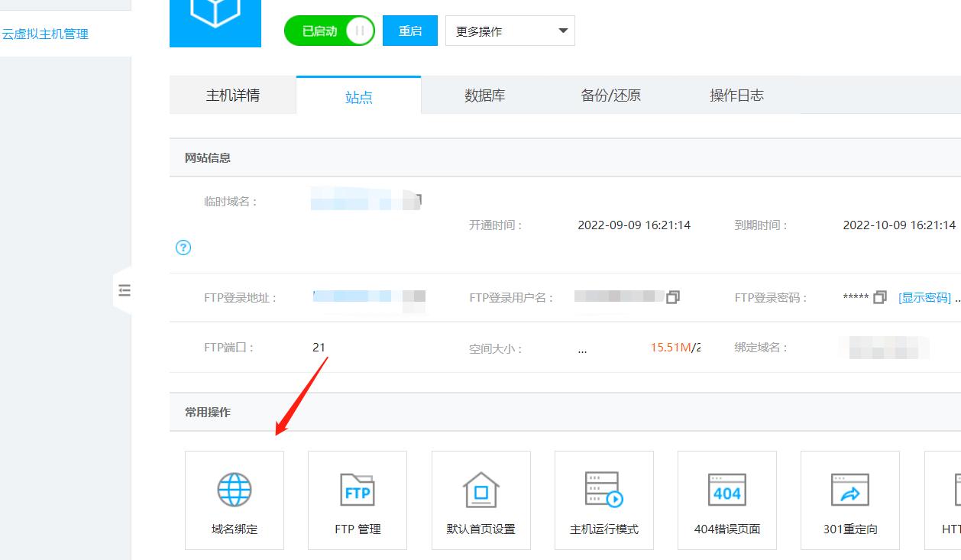Viewport: 961px width, 560px height.
Task: Open the 域名绑定 domain binding icon
Action: click(x=234, y=500)
